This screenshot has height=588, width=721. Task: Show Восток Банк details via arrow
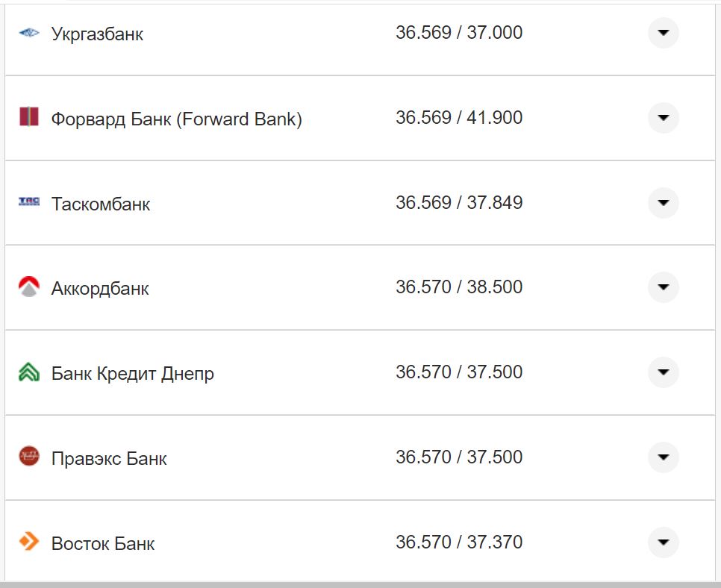point(663,542)
